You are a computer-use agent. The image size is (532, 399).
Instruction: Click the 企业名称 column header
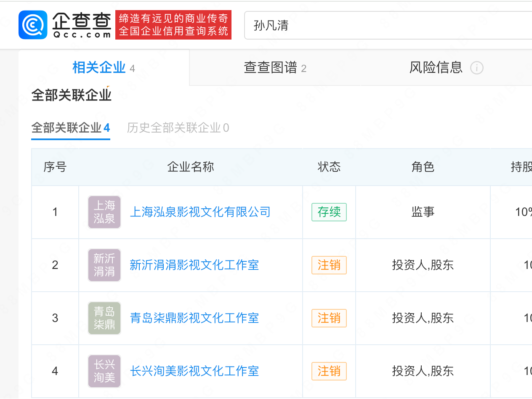click(191, 167)
